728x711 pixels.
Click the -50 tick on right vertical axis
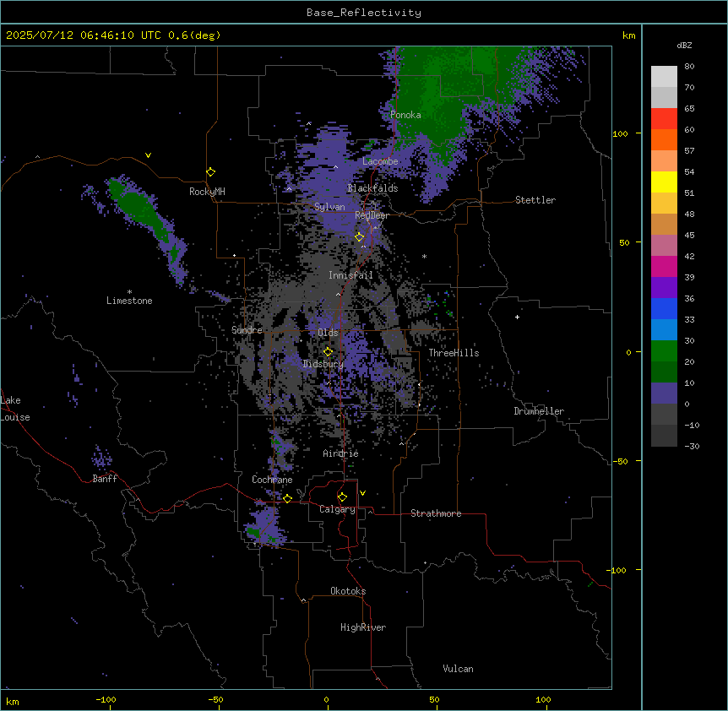(x=620, y=461)
